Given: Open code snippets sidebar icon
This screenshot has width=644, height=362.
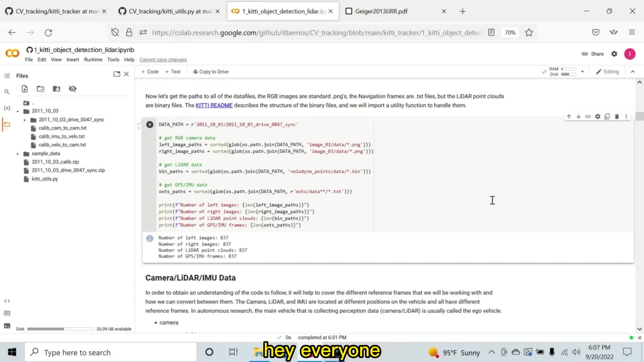Looking at the screenshot, I should [x=7, y=301].
